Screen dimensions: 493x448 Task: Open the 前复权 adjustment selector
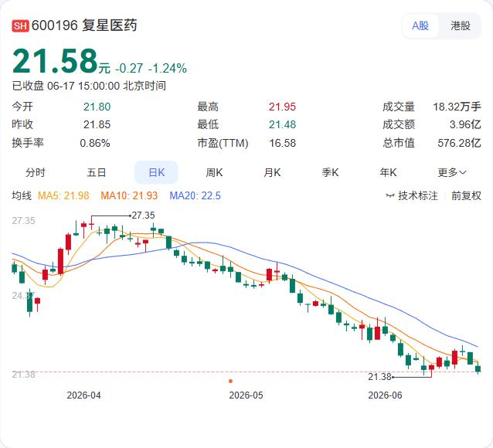466,195
